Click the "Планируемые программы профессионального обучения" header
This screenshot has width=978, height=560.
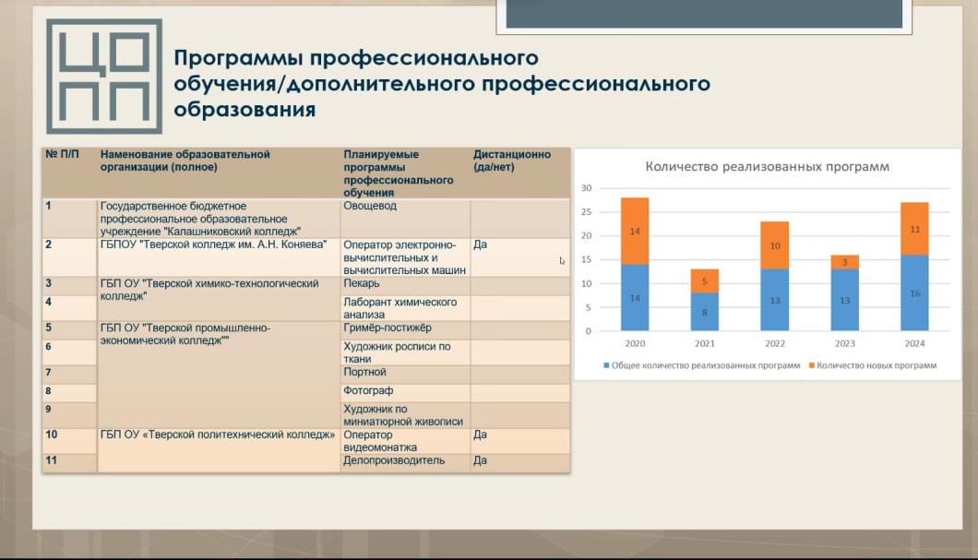pos(398,173)
